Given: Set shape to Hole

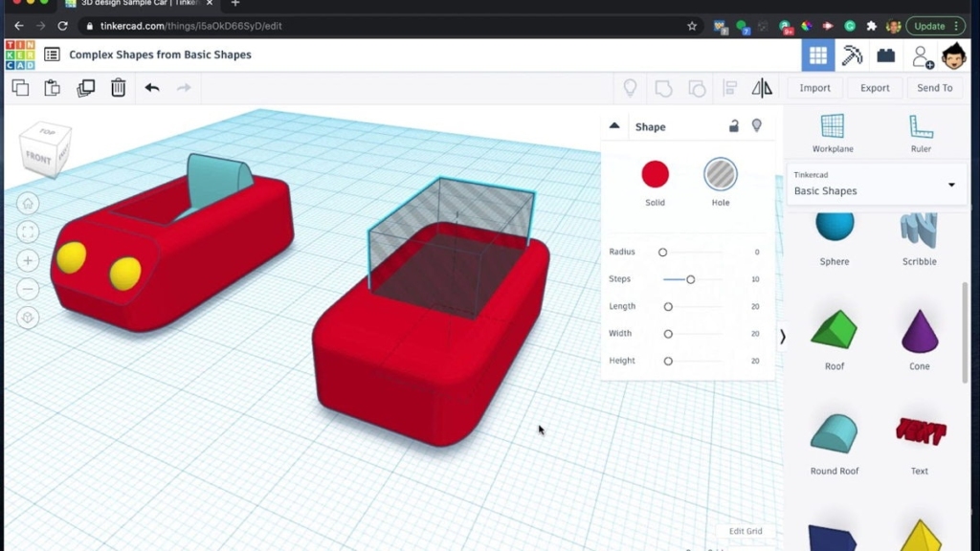Looking at the screenshot, I should click(x=721, y=175).
